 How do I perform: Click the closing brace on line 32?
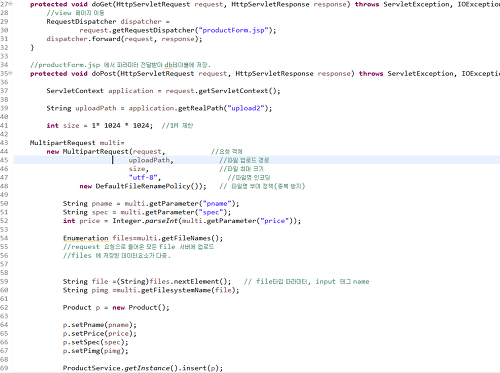[x=32, y=48]
